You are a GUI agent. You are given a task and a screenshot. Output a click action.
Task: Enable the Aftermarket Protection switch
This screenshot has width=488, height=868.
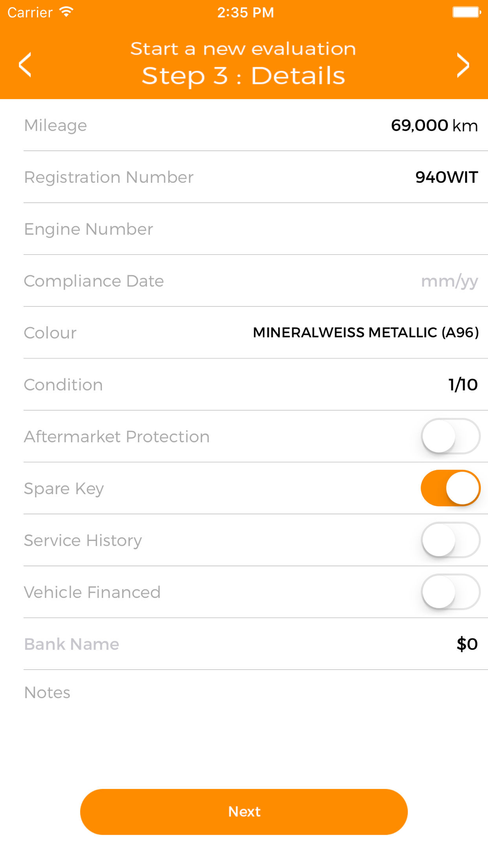450,436
